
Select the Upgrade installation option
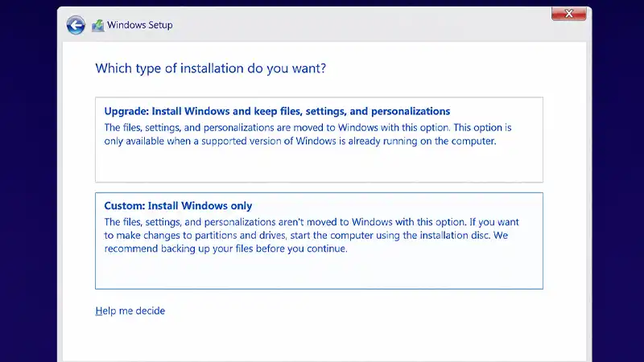click(319, 139)
